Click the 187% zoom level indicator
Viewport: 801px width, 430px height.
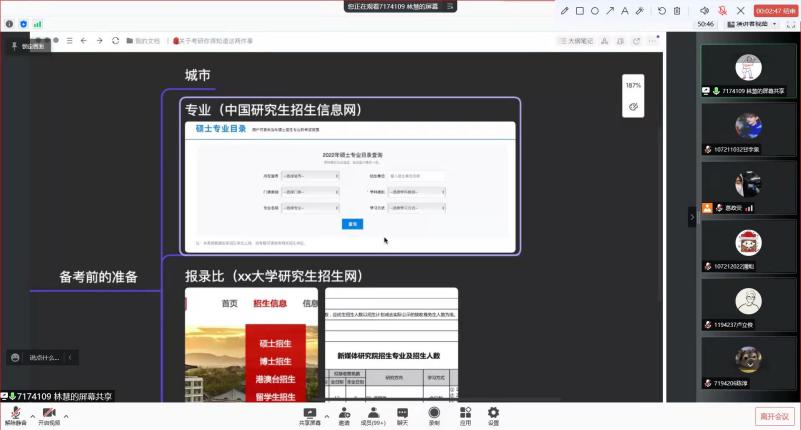point(633,85)
